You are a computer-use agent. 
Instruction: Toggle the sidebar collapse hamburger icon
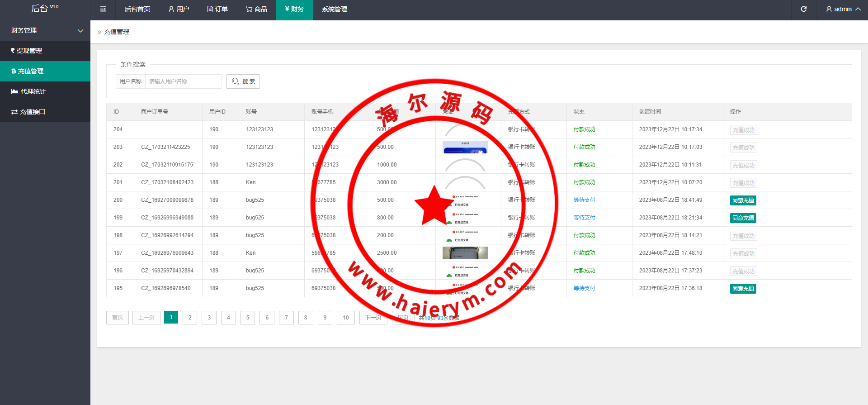[103, 9]
